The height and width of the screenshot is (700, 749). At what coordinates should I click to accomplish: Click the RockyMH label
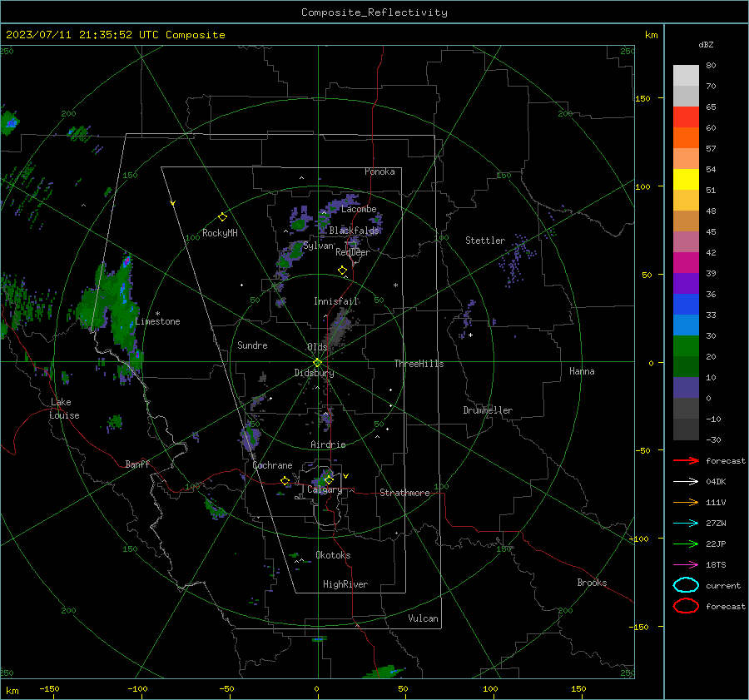click(220, 233)
